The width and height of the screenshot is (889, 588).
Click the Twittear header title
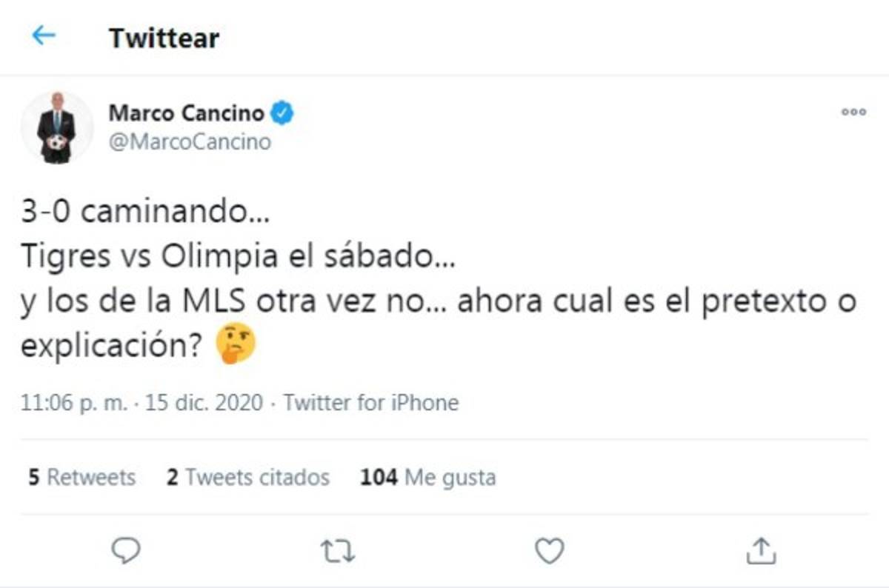[164, 37]
